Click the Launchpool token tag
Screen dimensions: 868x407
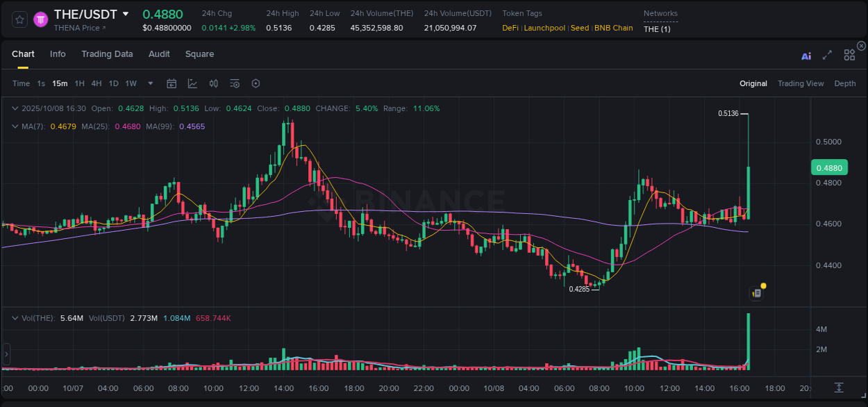click(x=544, y=28)
